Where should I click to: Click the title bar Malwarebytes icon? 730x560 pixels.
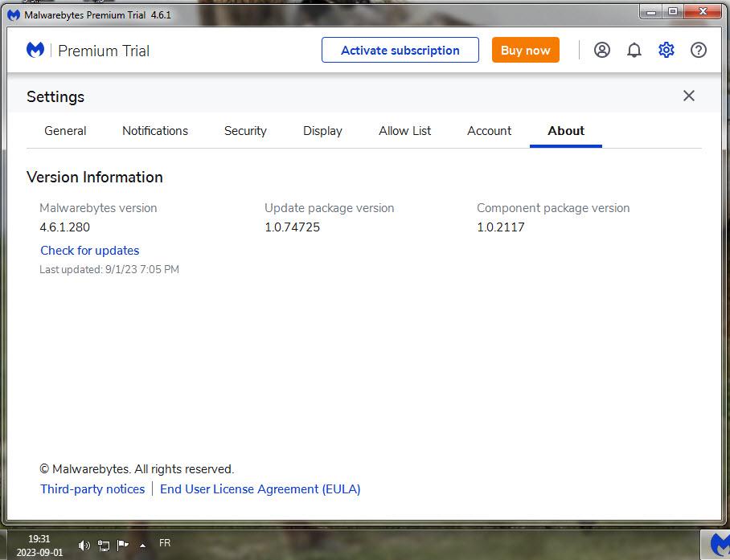[14, 15]
